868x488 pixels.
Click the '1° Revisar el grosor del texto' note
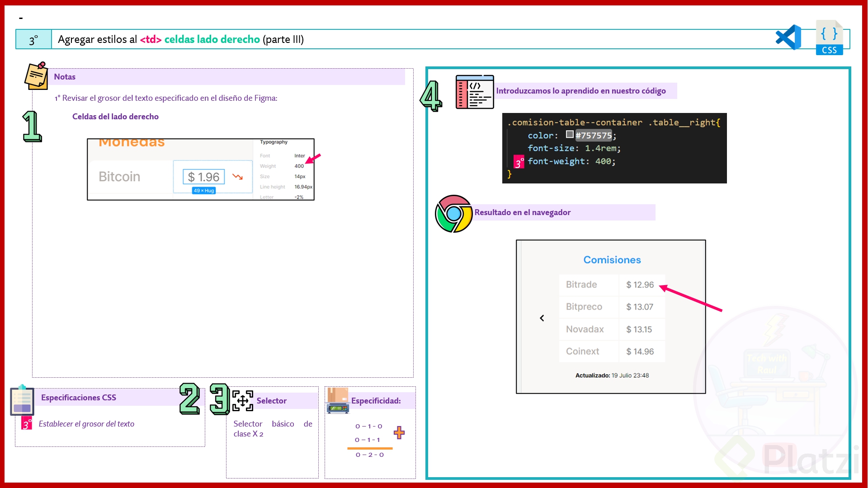tap(166, 98)
